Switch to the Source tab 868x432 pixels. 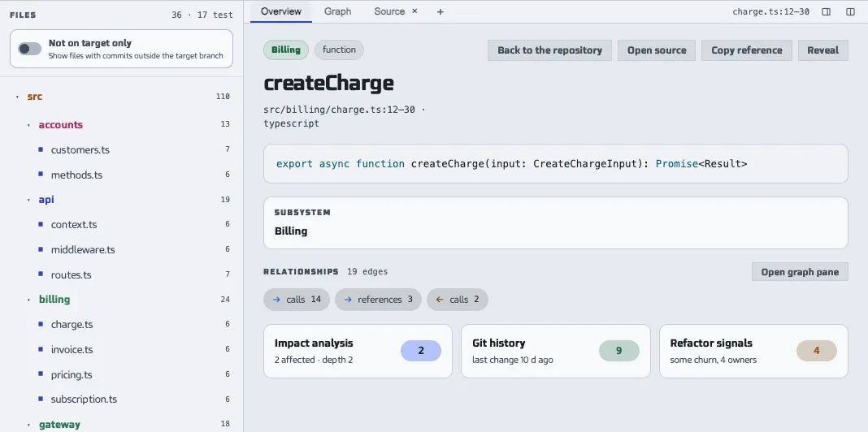tap(389, 11)
